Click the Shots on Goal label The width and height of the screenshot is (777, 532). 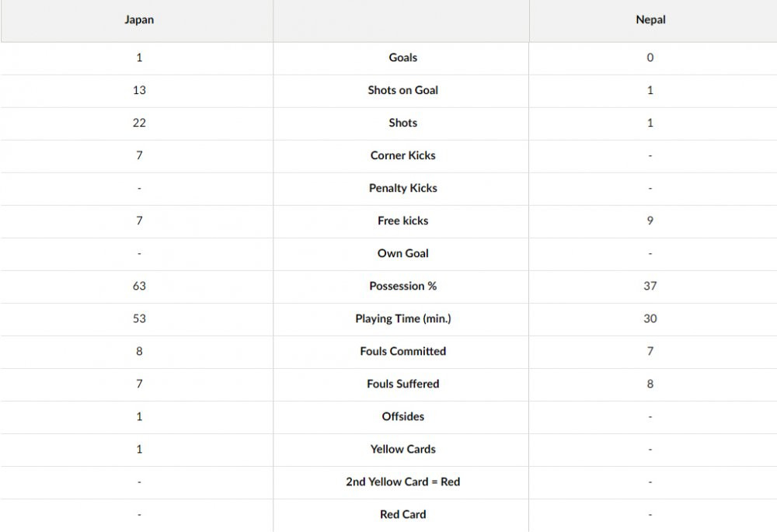click(402, 90)
